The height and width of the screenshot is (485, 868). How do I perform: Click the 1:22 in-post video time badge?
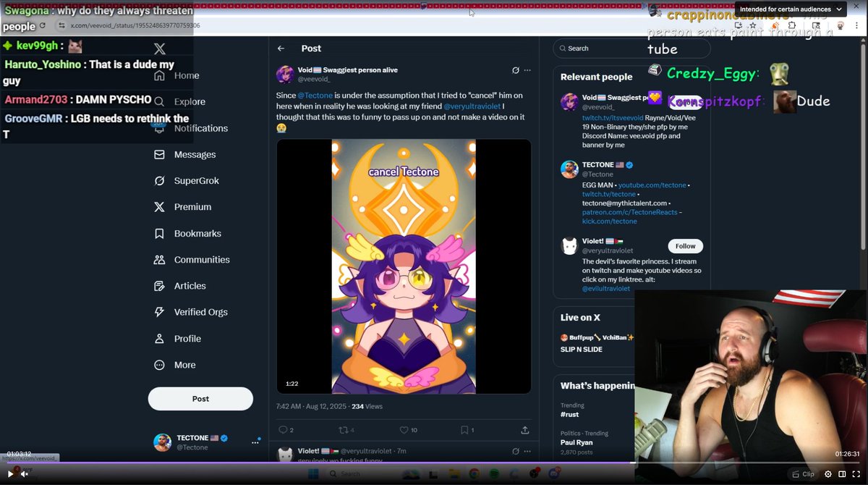click(x=292, y=384)
